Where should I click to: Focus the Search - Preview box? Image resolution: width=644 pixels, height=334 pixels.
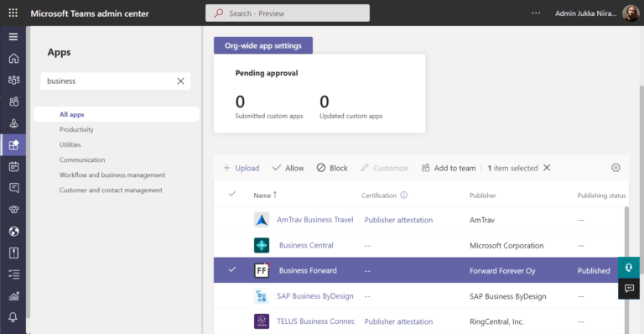(x=288, y=13)
